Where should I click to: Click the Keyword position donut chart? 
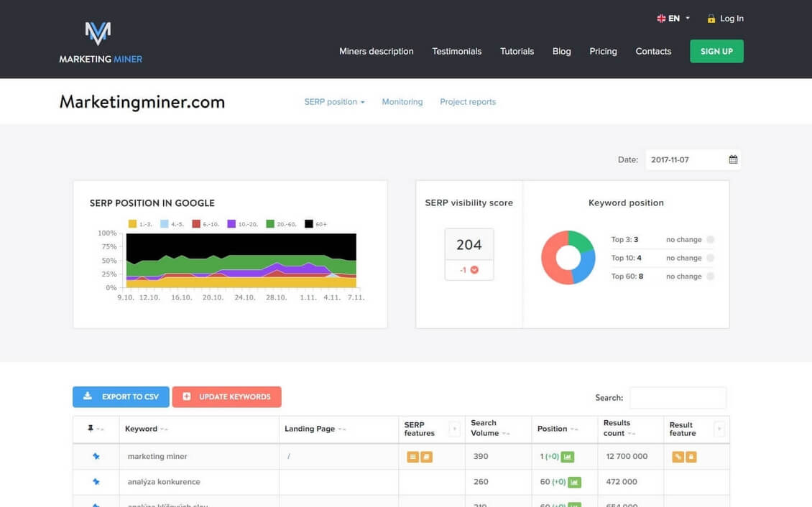[x=568, y=258]
